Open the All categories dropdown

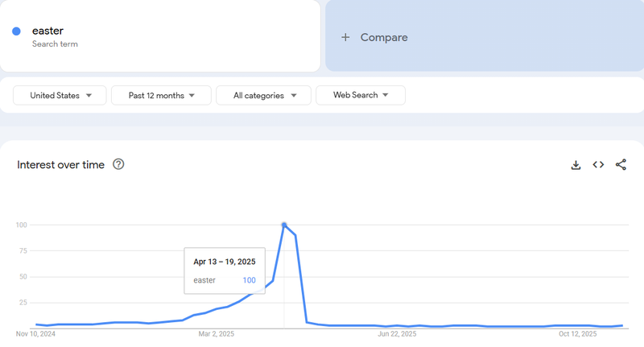coord(264,95)
